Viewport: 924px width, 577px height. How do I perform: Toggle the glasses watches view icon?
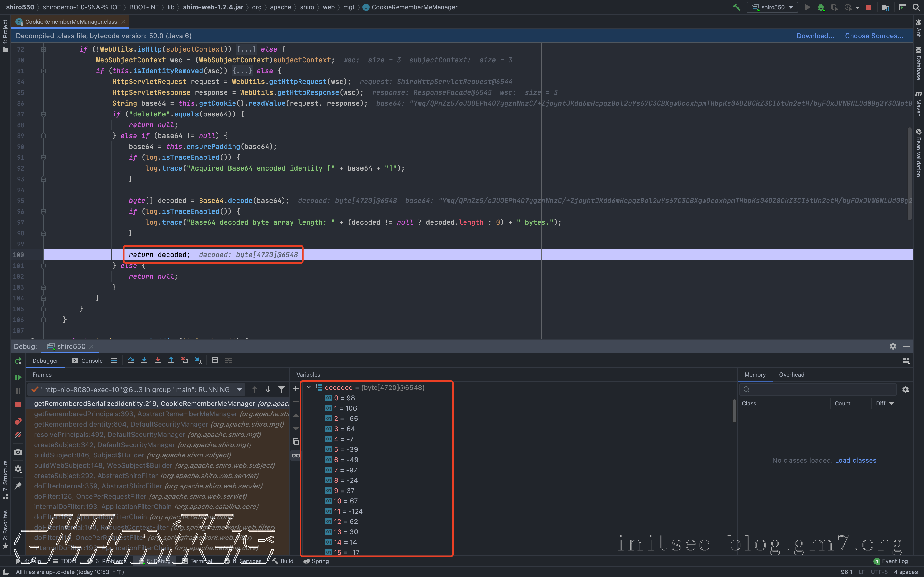[x=295, y=455]
